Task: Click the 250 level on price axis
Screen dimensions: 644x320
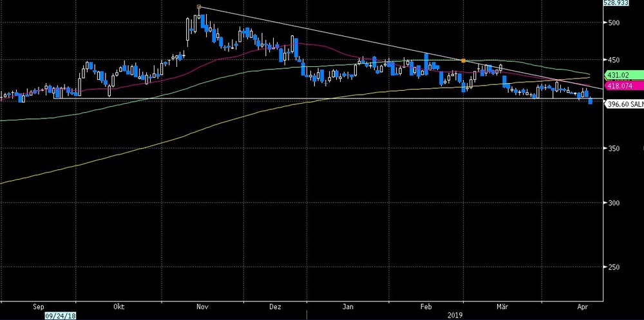Action: click(x=614, y=267)
